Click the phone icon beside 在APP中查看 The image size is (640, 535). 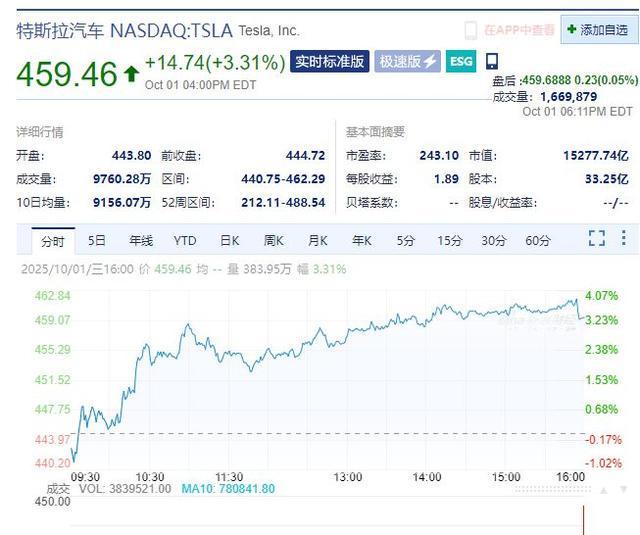(x=471, y=30)
